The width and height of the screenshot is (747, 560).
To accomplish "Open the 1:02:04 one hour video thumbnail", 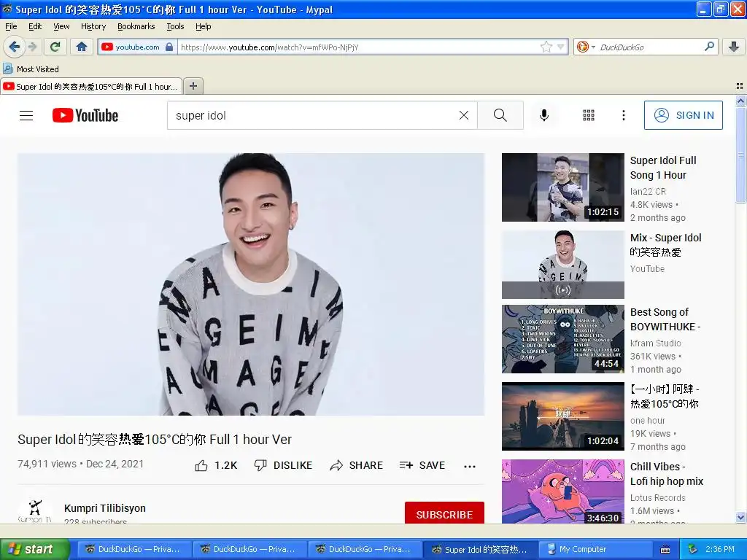I will [x=562, y=416].
